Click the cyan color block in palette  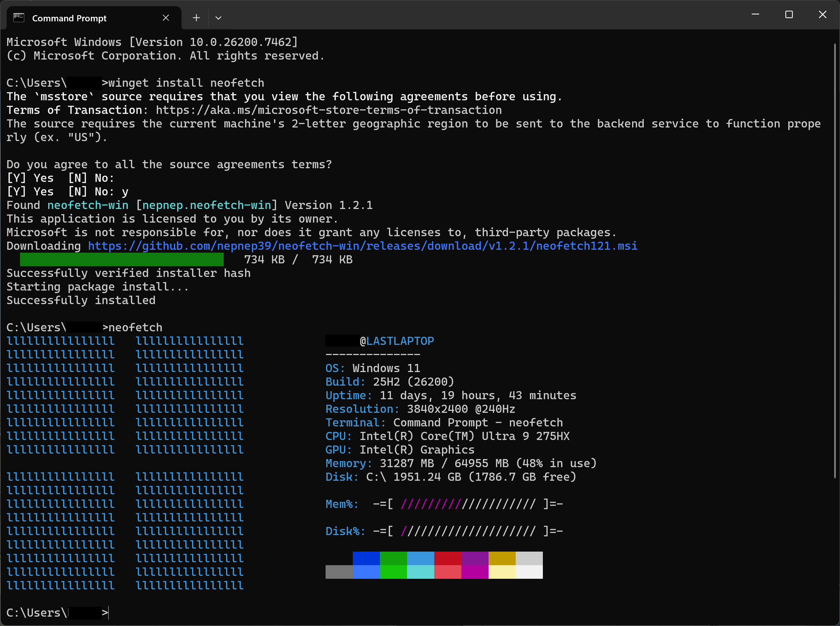pyautogui.click(x=420, y=572)
